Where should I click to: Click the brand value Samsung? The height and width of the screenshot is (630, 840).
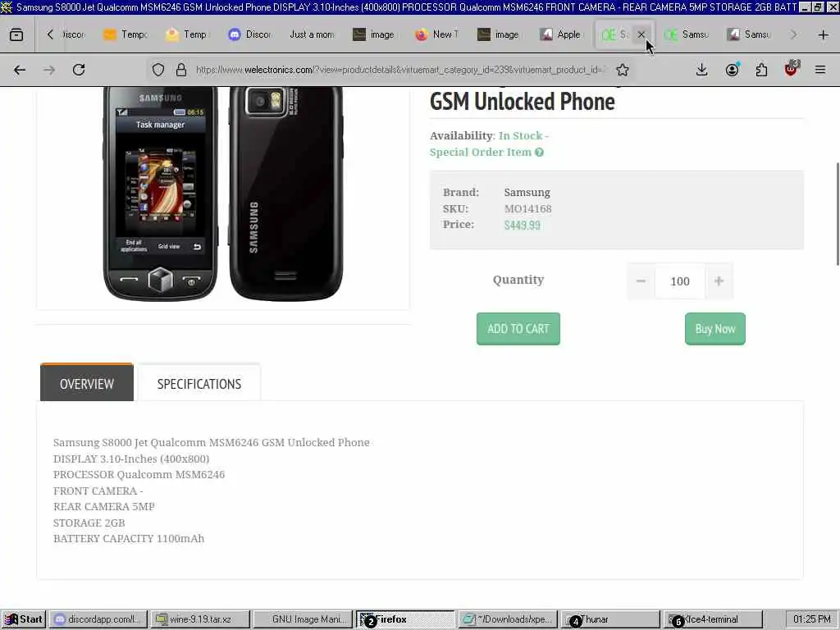[x=527, y=193]
